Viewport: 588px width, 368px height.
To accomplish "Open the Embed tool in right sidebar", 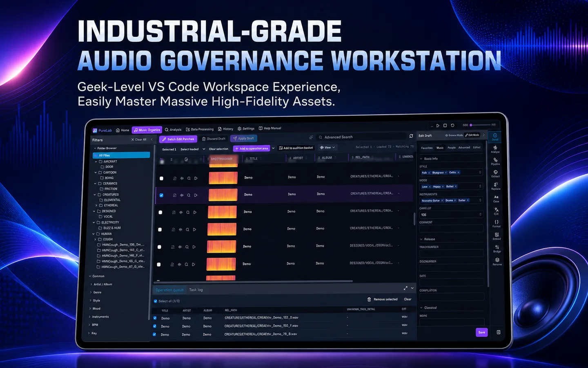I will [497, 236].
